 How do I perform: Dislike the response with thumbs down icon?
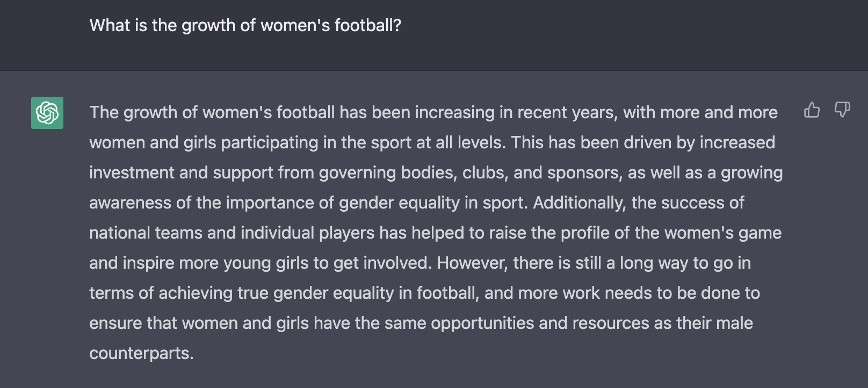(x=842, y=110)
